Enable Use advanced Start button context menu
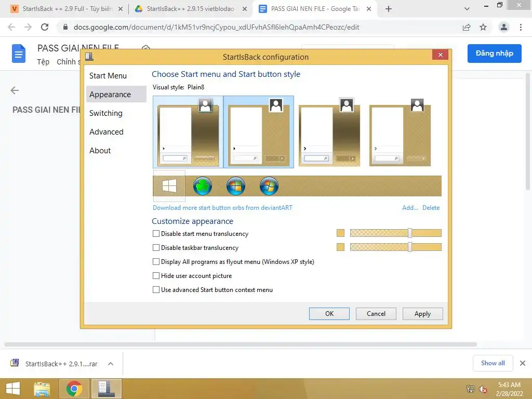This screenshot has height=399, width=532. pos(156,290)
